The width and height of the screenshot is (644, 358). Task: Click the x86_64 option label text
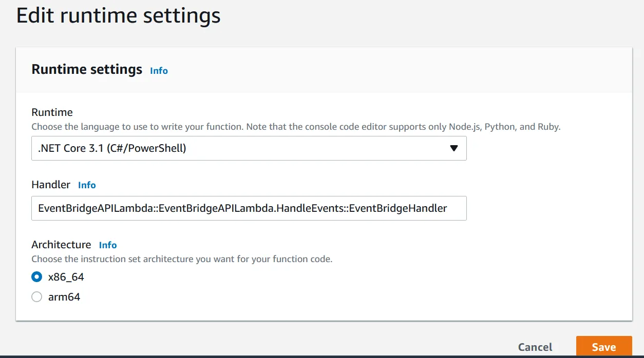coord(66,277)
